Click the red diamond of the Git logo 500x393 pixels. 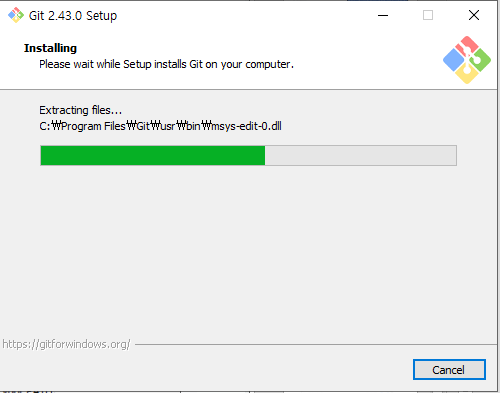[467, 46]
